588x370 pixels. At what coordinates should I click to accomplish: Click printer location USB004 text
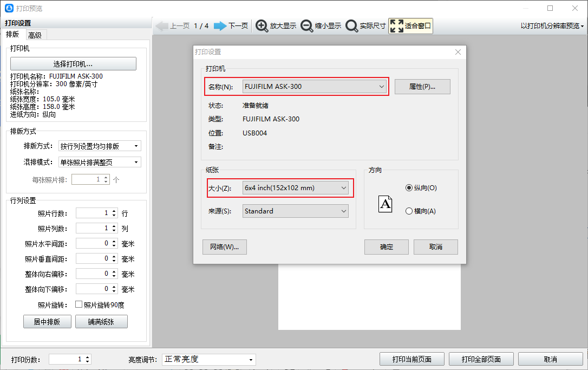point(254,133)
